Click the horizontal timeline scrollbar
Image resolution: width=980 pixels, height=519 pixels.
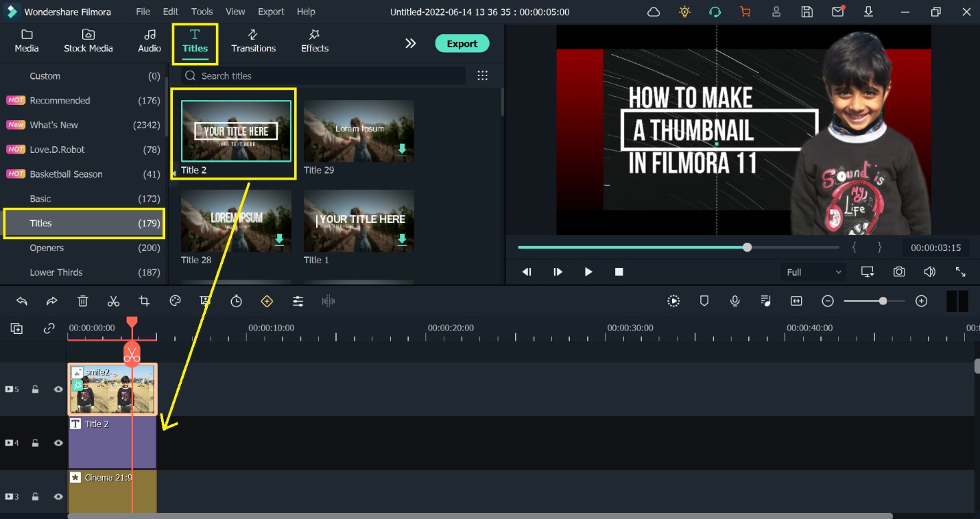480,516
